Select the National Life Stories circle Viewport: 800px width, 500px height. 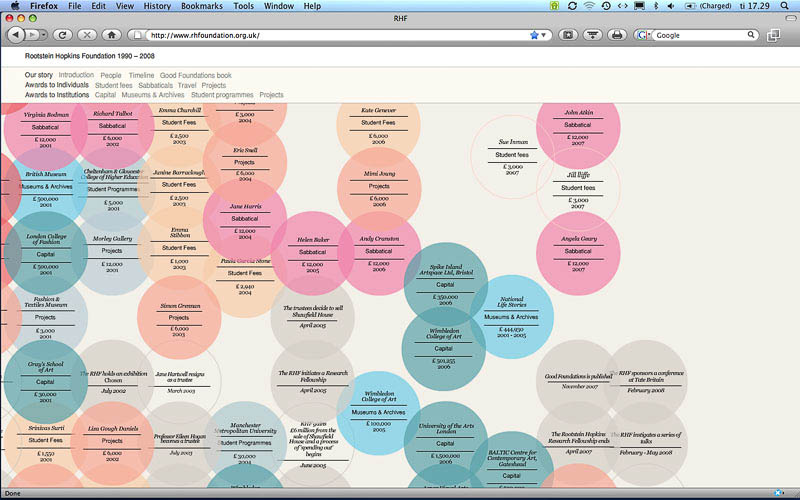[512, 317]
